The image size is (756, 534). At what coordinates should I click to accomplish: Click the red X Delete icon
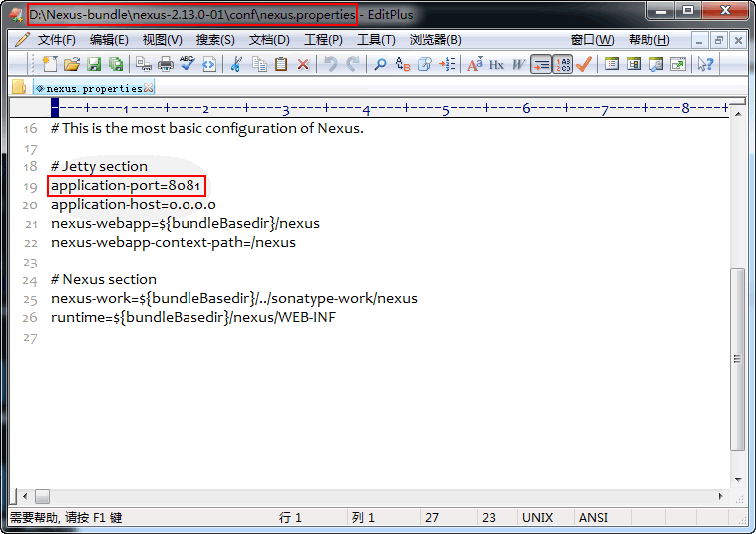303,64
